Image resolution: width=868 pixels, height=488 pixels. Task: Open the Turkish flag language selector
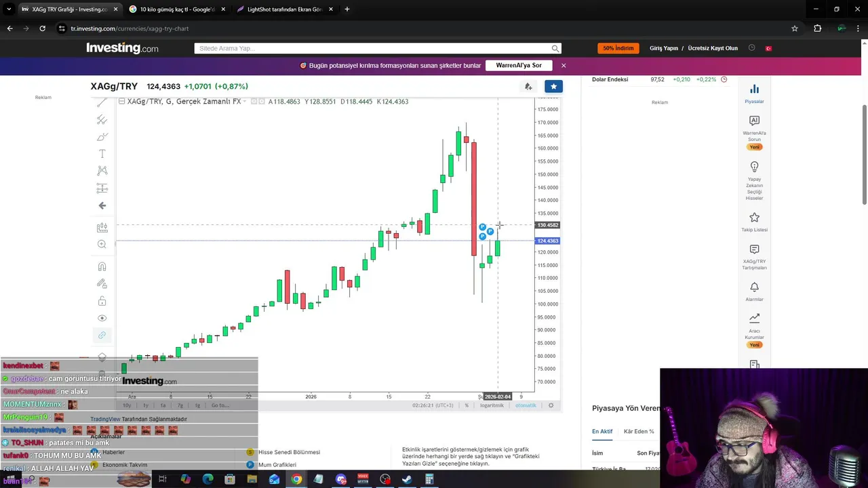tap(769, 48)
